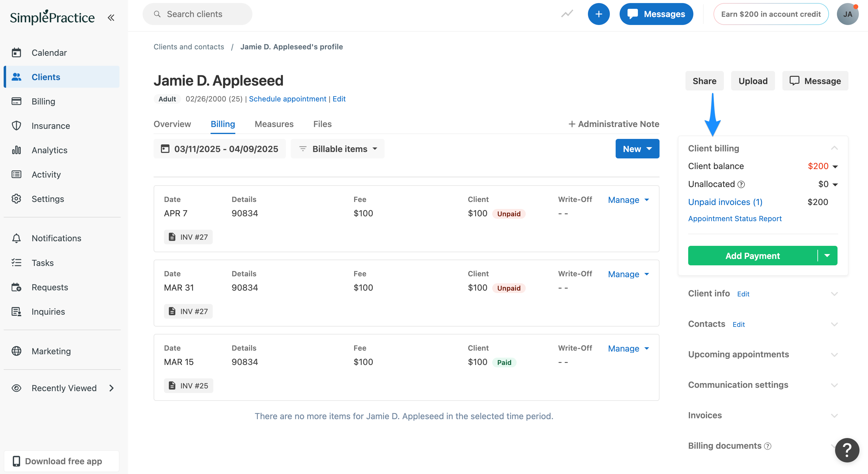Click the Messages button
868x474 pixels.
656,14
